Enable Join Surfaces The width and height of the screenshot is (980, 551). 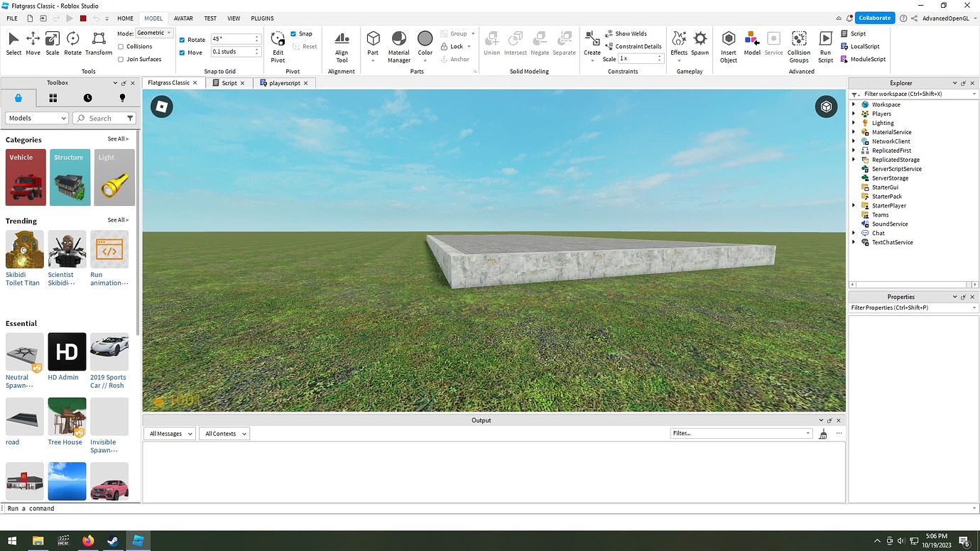point(122,59)
